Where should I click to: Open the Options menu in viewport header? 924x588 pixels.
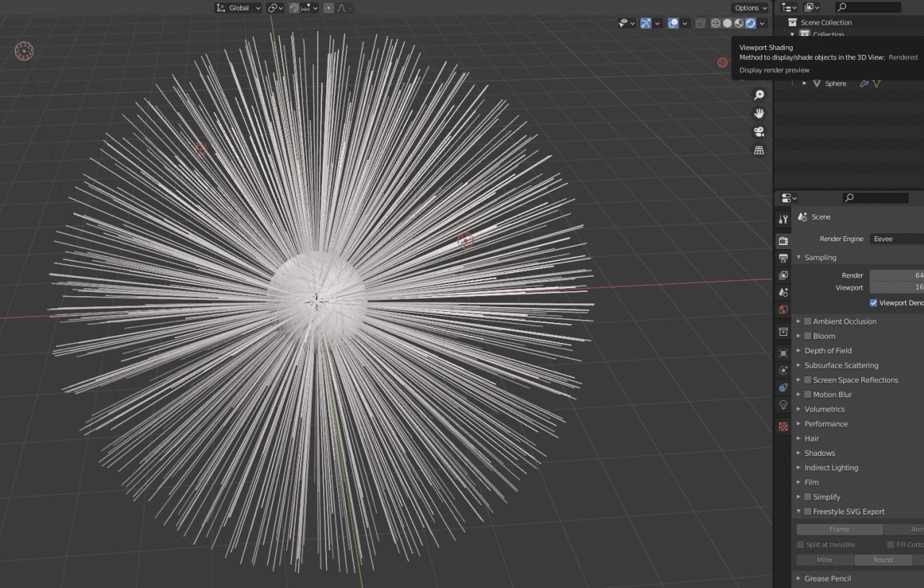point(749,7)
